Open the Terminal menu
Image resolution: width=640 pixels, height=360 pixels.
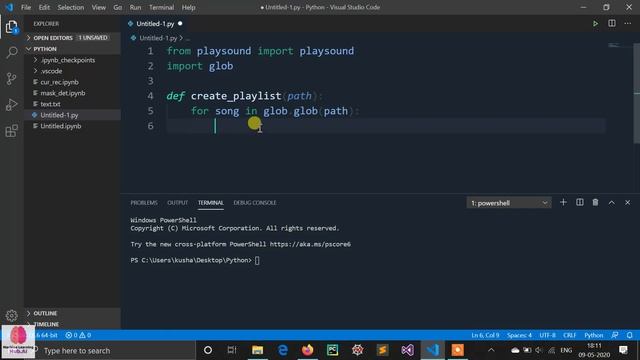[161, 7]
